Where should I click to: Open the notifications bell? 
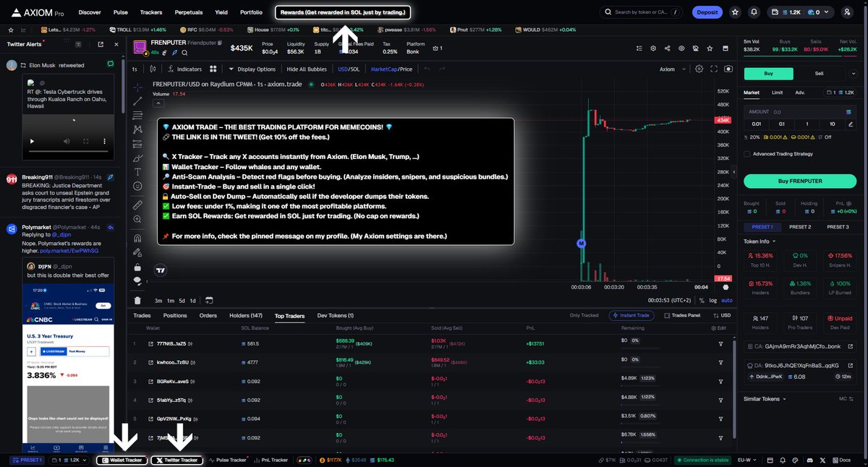pos(754,12)
